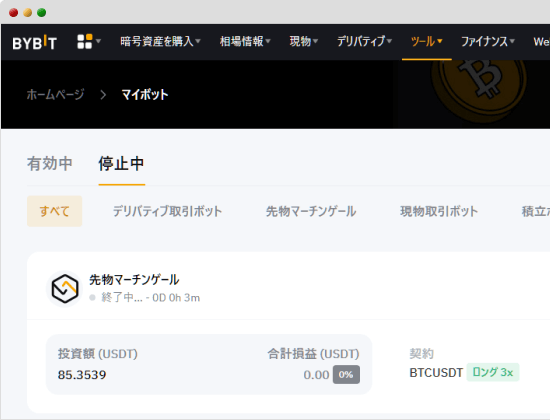
Task: Click the green maximize window button
Action: tap(41, 13)
